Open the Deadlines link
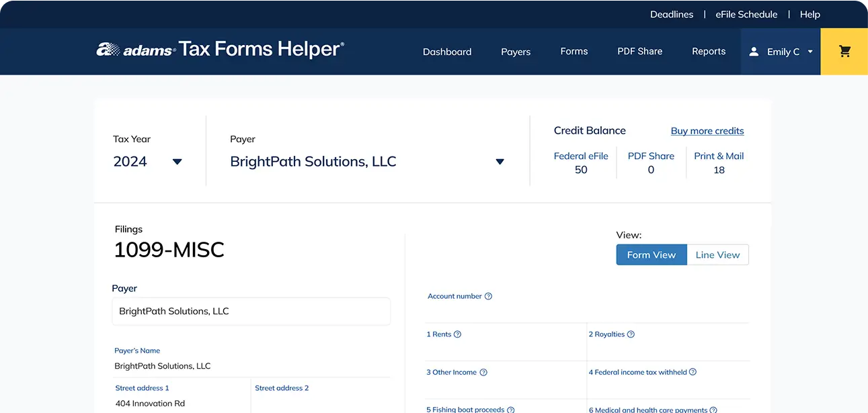The height and width of the screenshot is (413, 868). coord(672,14)
